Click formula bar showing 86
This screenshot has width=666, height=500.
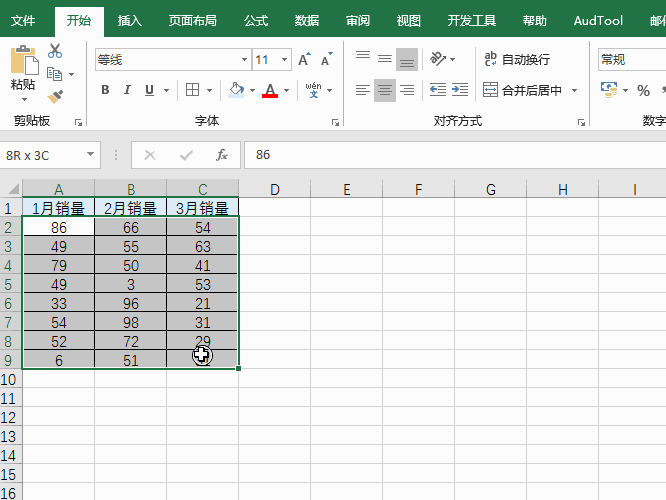455,155
